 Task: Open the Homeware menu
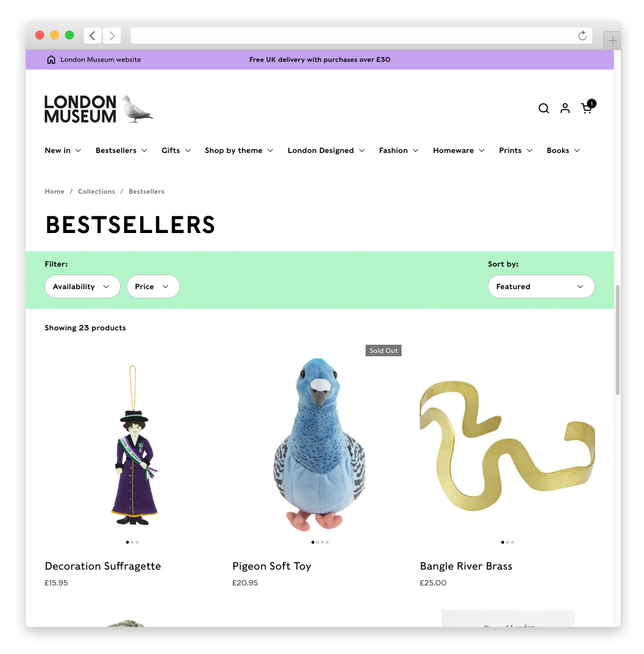click(459, 151)
